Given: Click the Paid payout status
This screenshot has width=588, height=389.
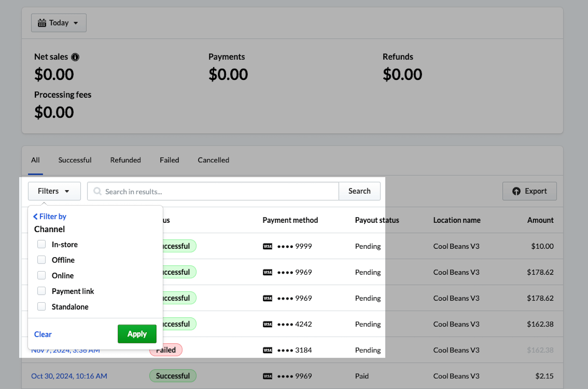Looking at the screenshot, I should point(362,376).
